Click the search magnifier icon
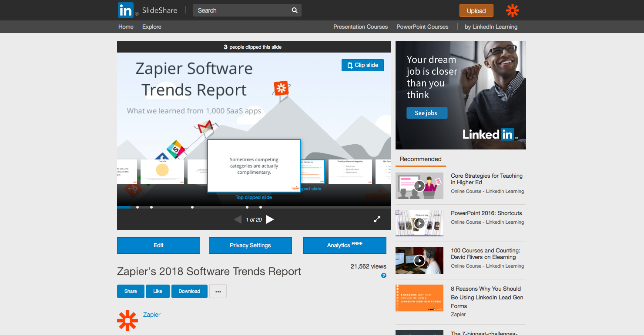Screen dimensions: 644x335 (x=295, y=10)
